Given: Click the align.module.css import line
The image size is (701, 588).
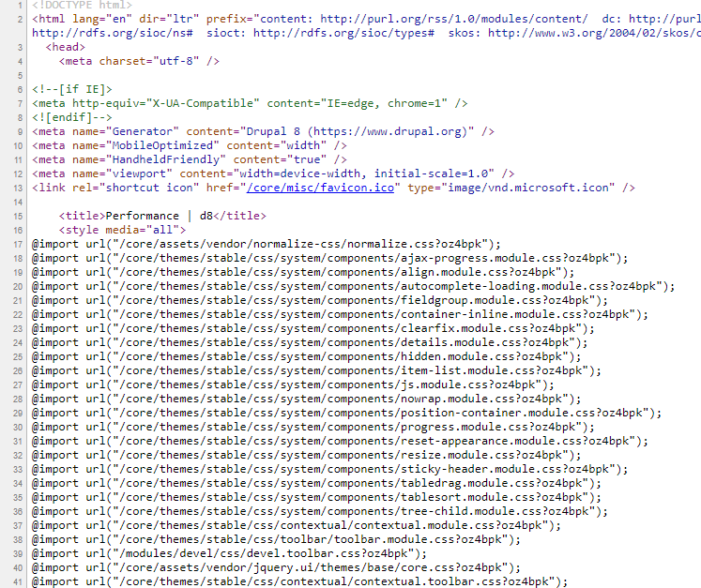Looking at the screenshot, I should click(303, 272).
